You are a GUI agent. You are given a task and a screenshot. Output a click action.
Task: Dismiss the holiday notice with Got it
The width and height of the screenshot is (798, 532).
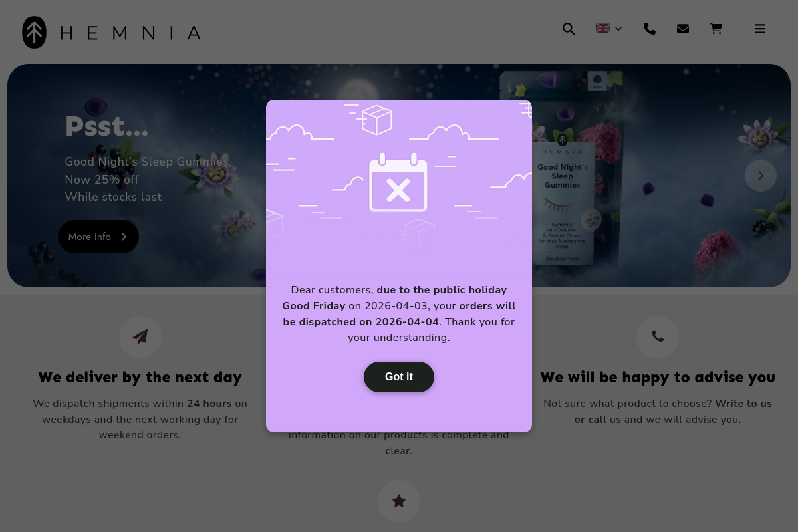pos(399,377)
